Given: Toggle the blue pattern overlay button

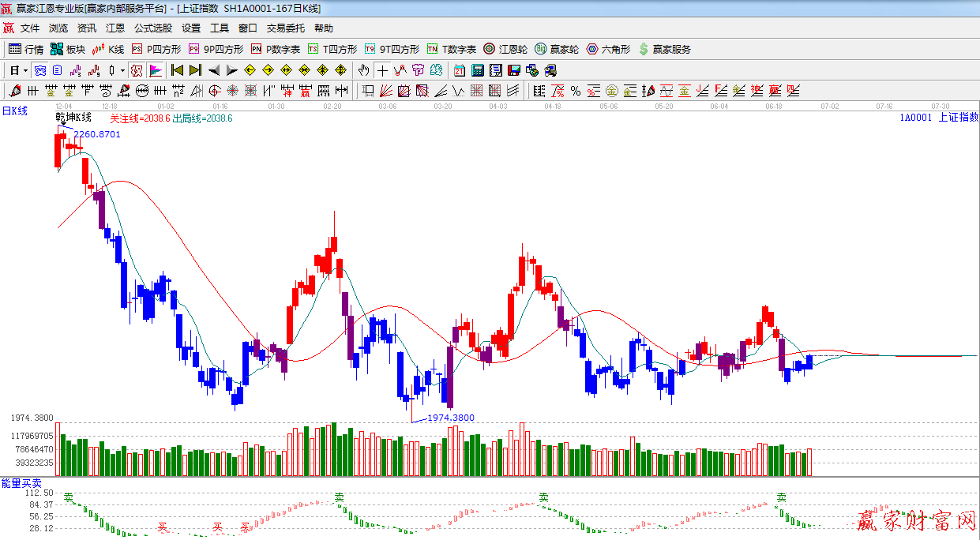Looking at the screenshot, I should [x=39, y=70].
